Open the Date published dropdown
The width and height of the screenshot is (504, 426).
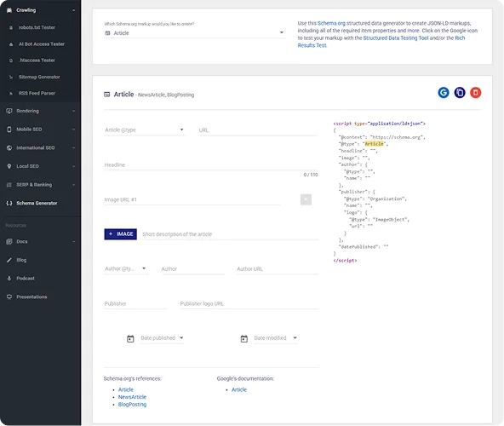(162, 338)
